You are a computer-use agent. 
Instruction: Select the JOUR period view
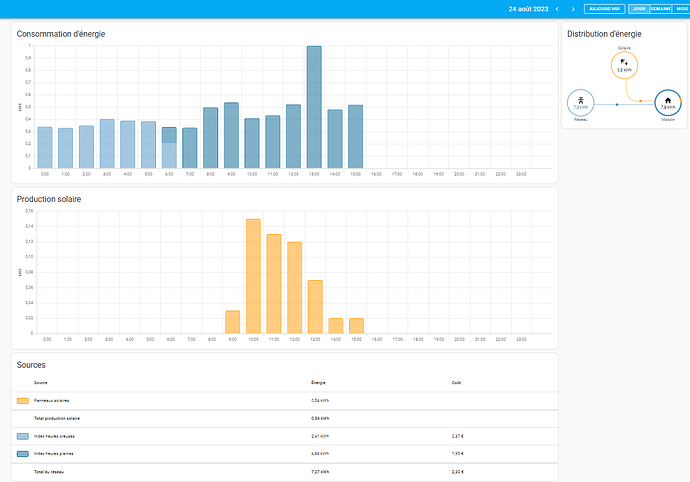point(638,9)
